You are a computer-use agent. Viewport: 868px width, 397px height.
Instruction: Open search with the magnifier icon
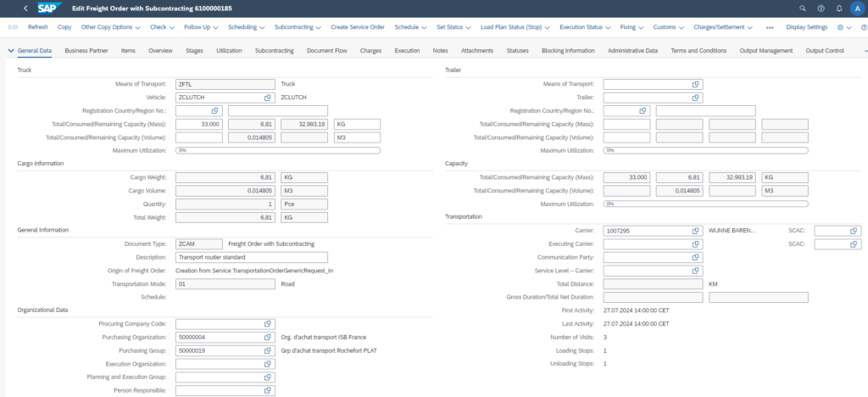coord(804,8)
